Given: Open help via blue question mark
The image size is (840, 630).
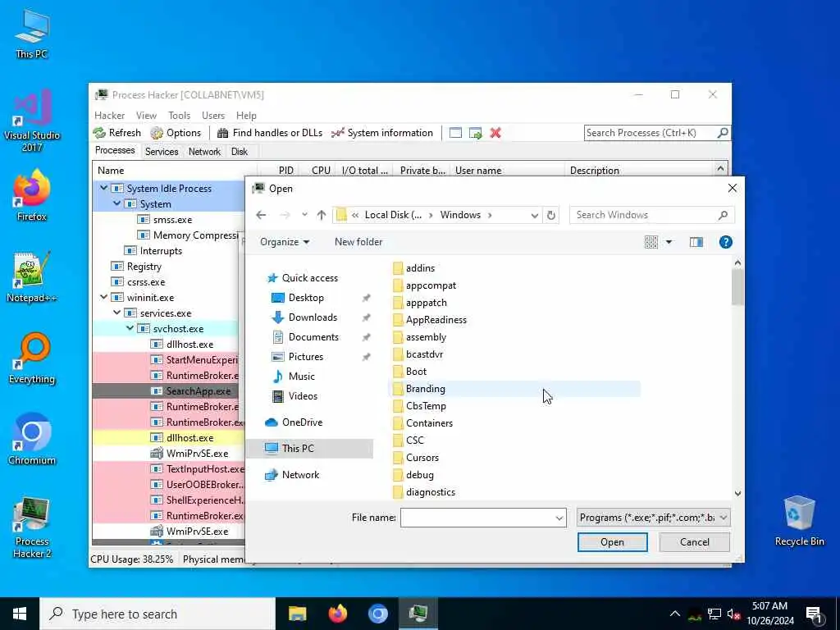Looking at the screenshot, I should 726,242.
